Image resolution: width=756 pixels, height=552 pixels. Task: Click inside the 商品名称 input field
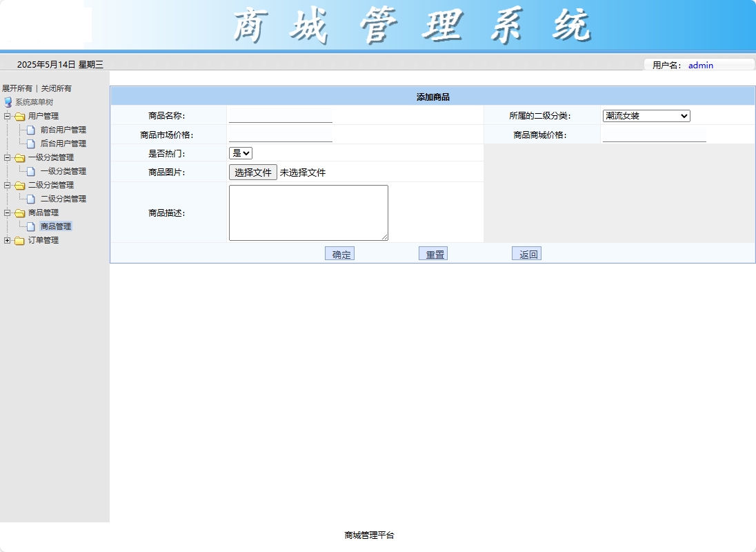click(x=279, y=115)
